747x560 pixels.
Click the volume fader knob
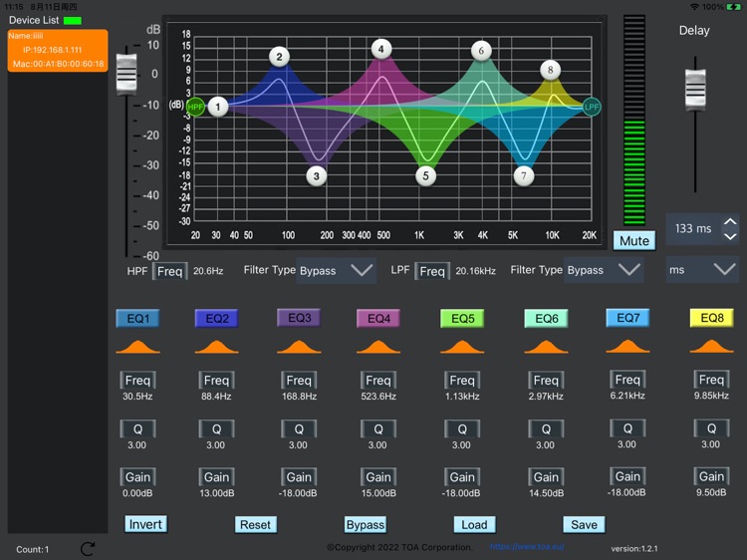coord(126,73)
